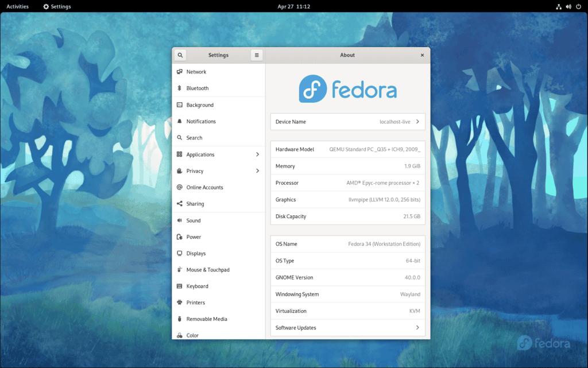Expand Applications chevron arrow
The height and width of the screenshot is (368, 588).
258,154
